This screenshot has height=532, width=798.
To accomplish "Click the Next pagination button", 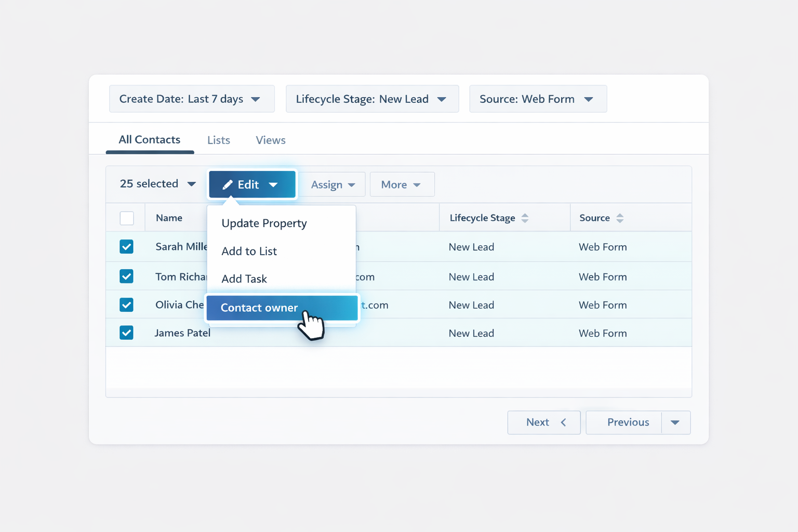I will (544, 422).
